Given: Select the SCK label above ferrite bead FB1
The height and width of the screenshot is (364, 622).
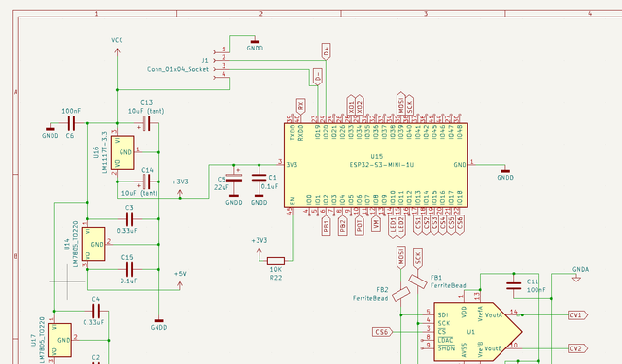Looking at the screenshot, I should (x=418, y=259).
